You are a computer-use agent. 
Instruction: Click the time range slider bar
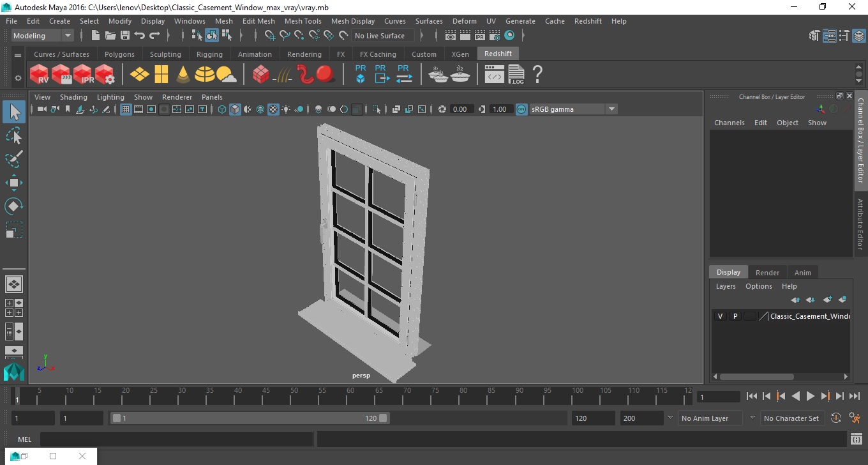(250, 418)
